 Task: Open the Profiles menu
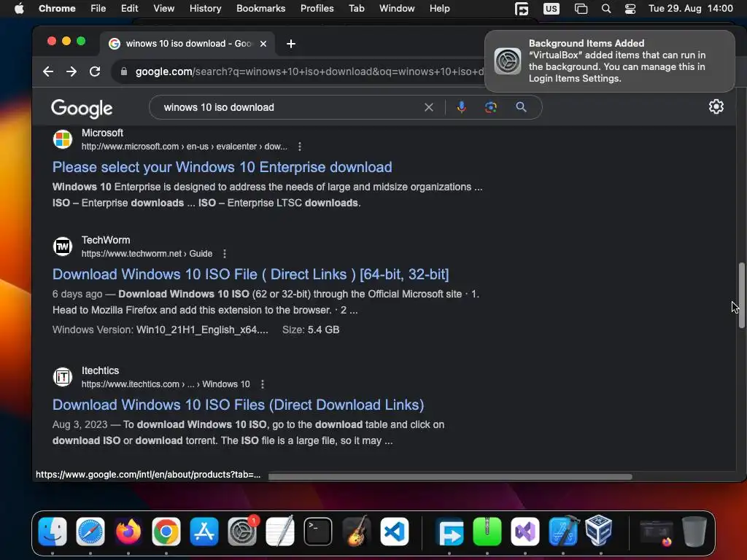point(317,9)
